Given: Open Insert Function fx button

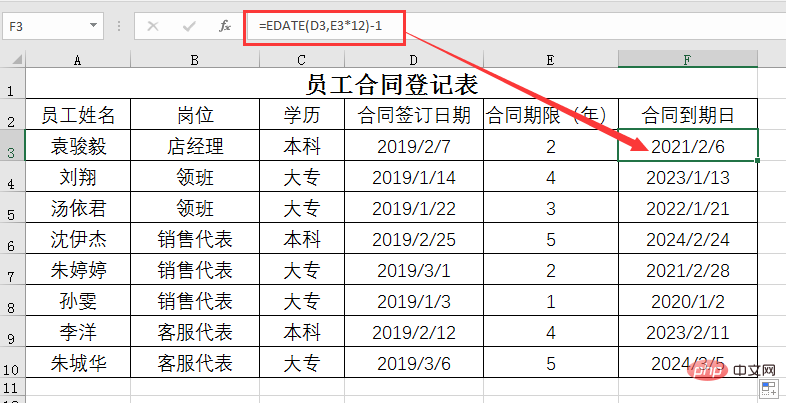Looking at the screenshot, I should point(225,26).
